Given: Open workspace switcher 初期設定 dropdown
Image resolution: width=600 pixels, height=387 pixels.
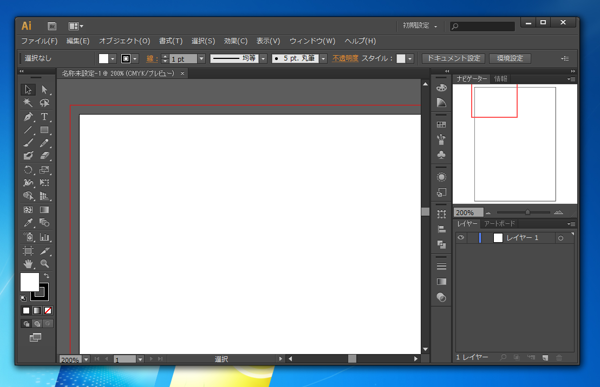Looking at the screenshot, I should pos(419,26).
